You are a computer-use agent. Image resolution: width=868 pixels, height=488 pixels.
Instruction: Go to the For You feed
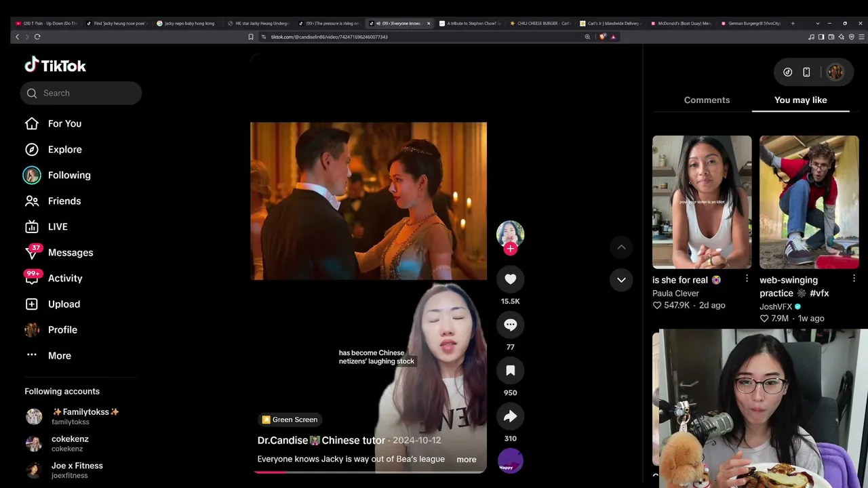click(53, 123)
